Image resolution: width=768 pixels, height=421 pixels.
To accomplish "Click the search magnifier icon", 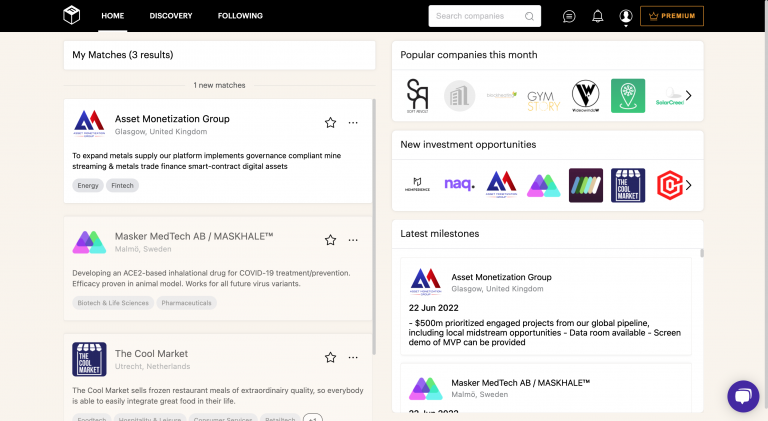I will pyautogui.click(x=529, y=16).
